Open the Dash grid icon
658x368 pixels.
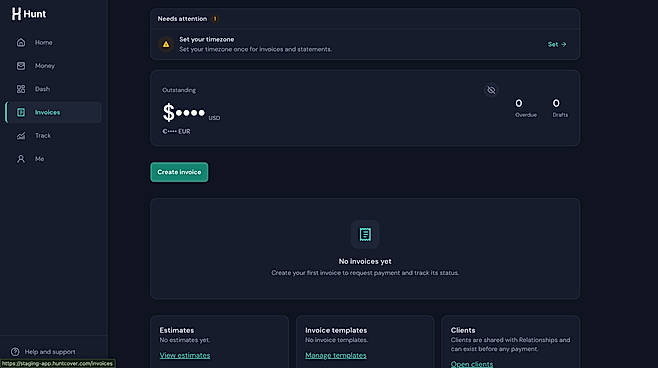(x=21, y=89)
